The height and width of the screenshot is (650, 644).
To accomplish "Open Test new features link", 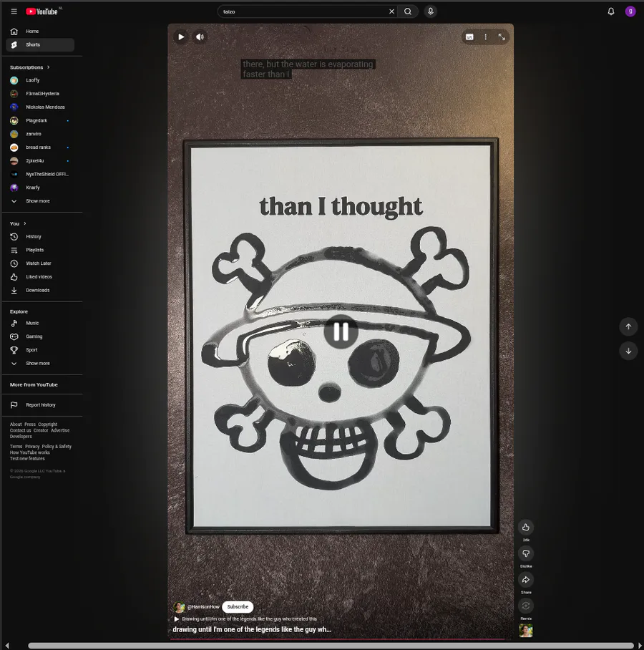I will tap(27, 459).
